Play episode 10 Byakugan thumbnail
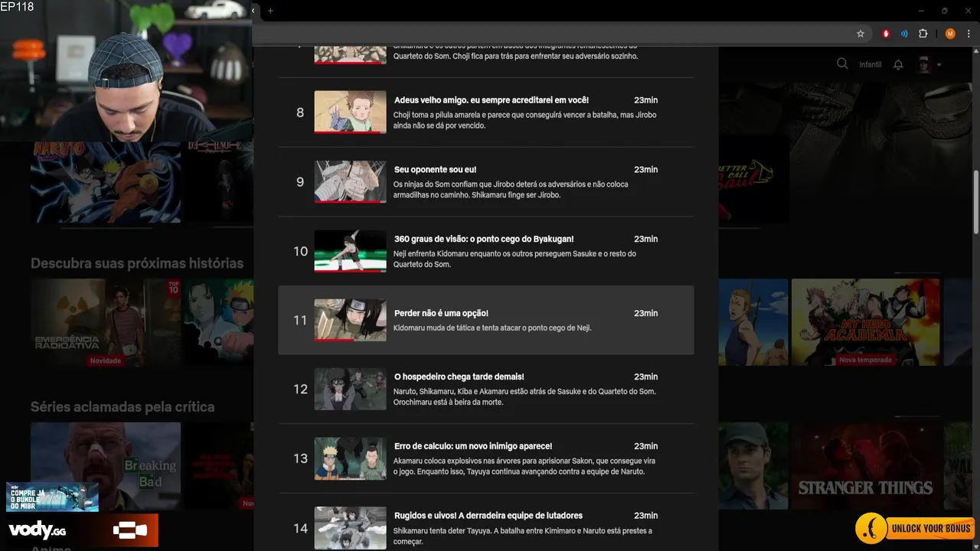 (x=350, y=251)
